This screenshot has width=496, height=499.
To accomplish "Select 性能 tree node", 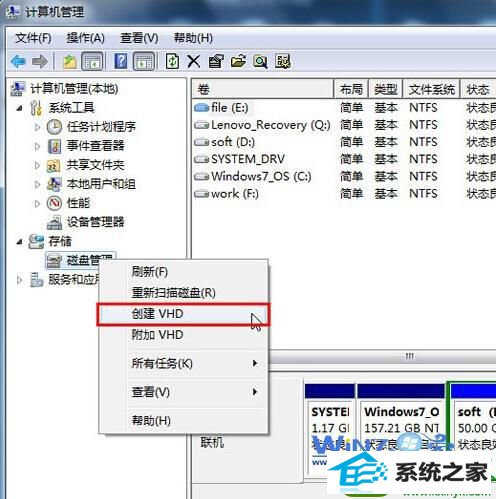I will coord(78,203).
